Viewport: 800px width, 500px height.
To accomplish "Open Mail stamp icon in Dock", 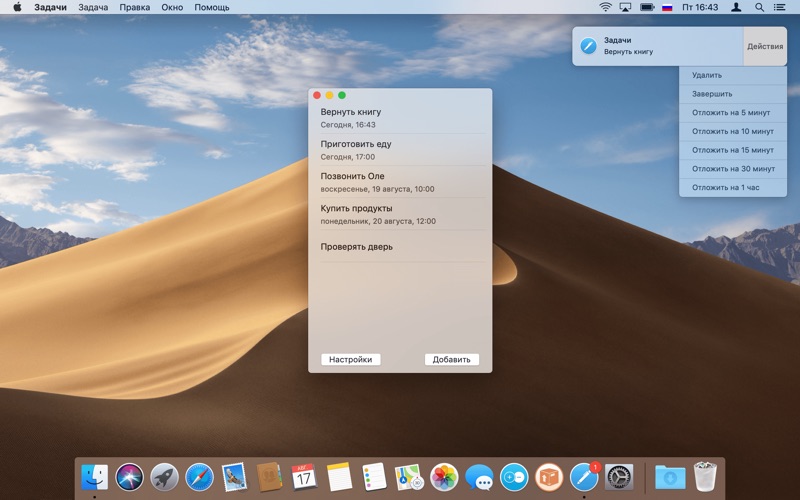I will pos(234,478).
